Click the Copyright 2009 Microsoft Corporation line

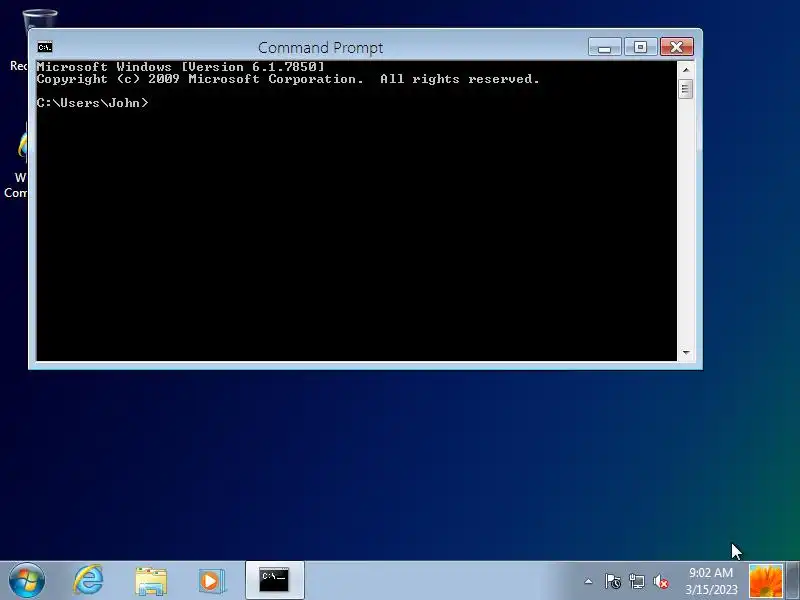coord(288,79)
